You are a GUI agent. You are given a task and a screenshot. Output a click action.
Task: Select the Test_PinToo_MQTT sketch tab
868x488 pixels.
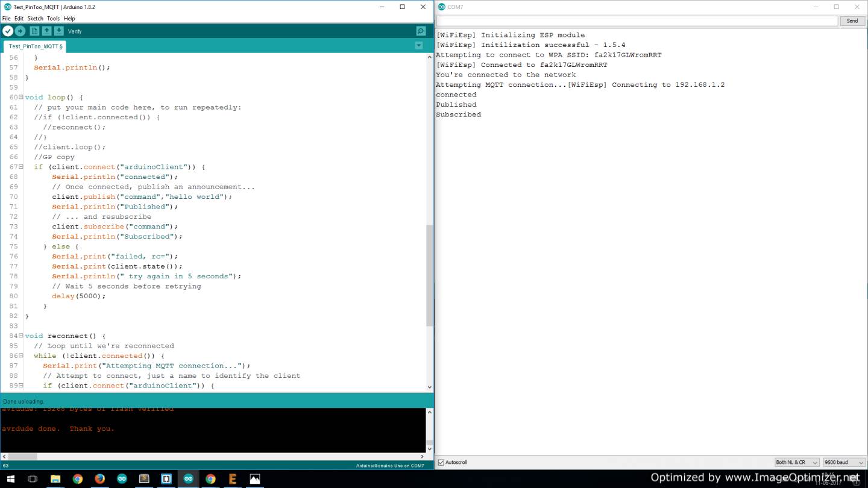36,46
